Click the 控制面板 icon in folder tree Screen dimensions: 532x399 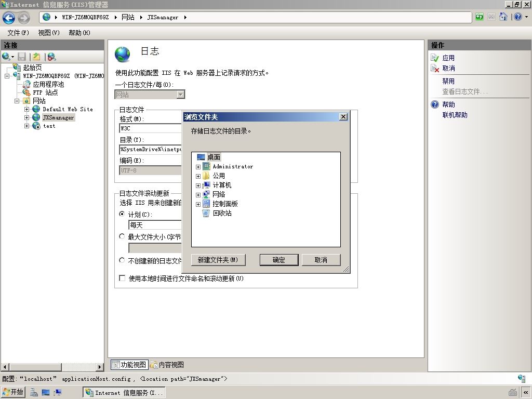click(206, 204)
